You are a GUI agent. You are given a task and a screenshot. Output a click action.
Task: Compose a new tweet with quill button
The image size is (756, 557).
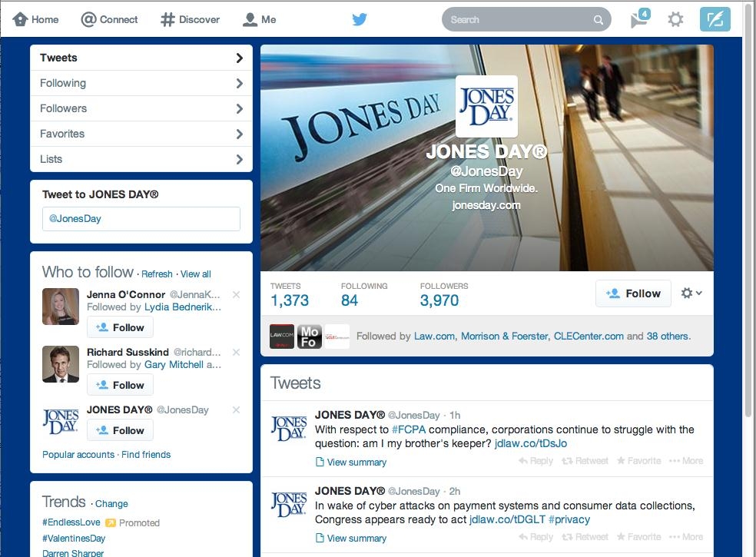[715, 19]
